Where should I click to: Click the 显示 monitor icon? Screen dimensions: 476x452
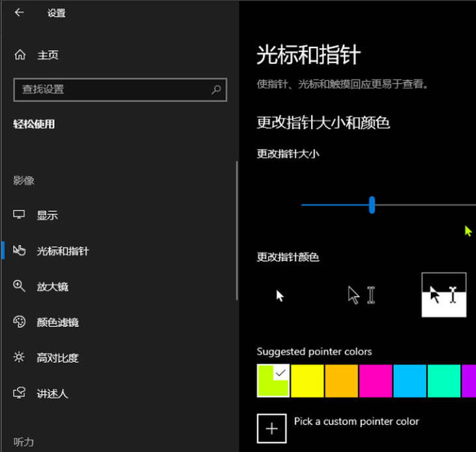point(19,215)
